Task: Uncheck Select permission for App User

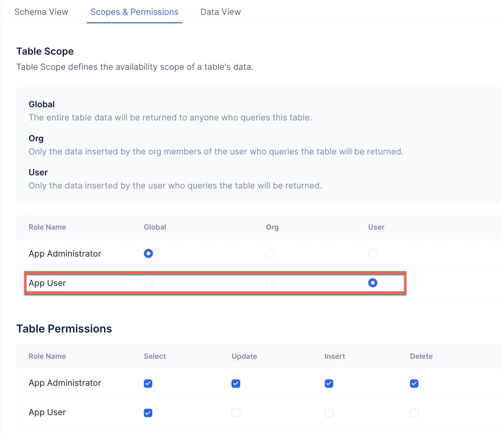Action: coord(148,413)
